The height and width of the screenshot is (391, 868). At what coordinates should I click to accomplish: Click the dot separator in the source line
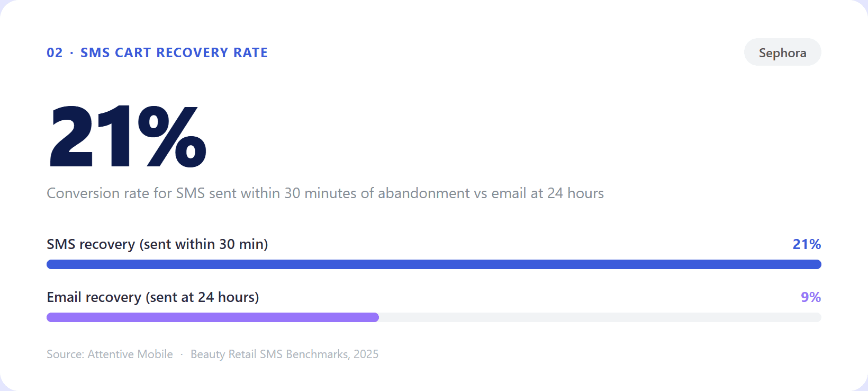click(x=182, y=354)
